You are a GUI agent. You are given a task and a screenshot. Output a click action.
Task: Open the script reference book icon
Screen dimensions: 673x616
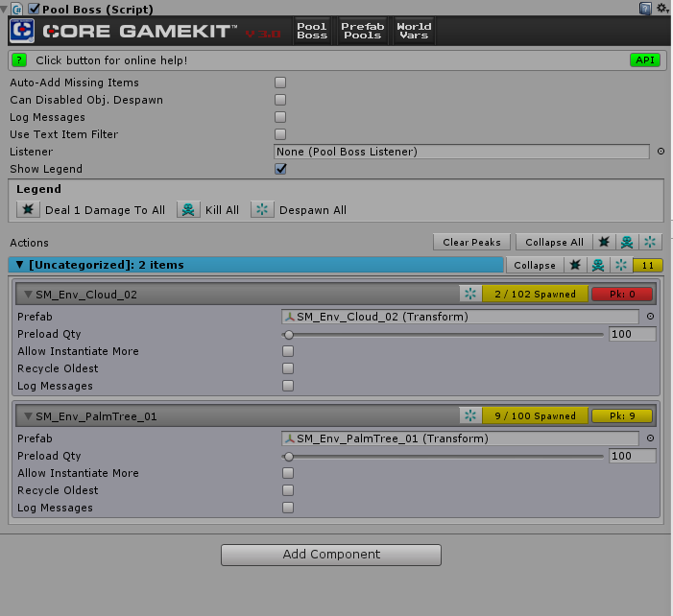pos(645,8)
